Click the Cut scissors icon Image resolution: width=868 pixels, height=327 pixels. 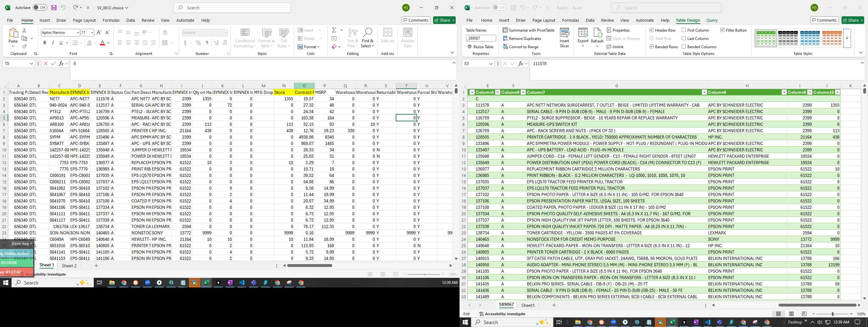(24, 30)
